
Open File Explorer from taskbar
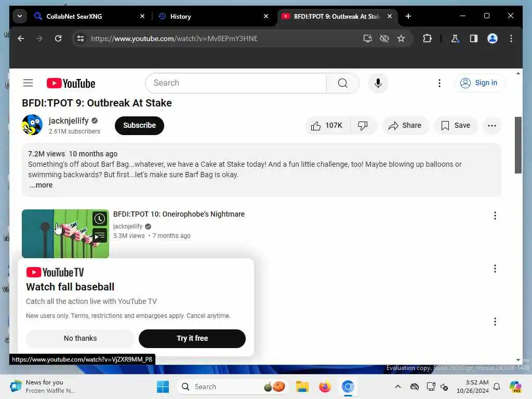[302, 387]
